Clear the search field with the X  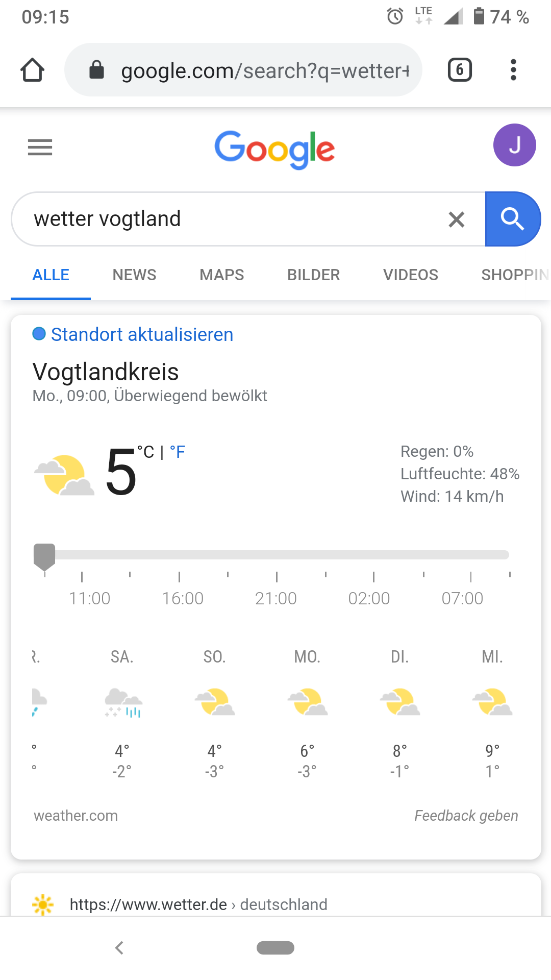coord(456,219)
